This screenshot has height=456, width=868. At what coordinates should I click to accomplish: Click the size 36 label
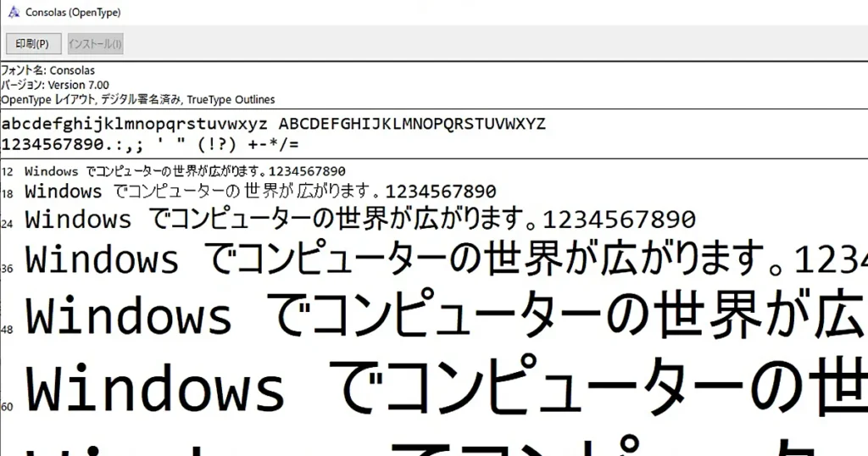7,269
